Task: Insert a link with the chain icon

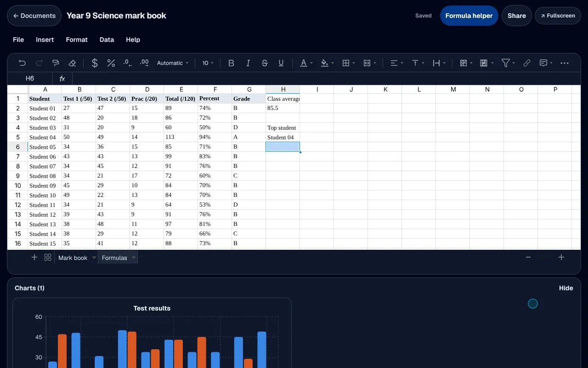Action: [527, 63]
